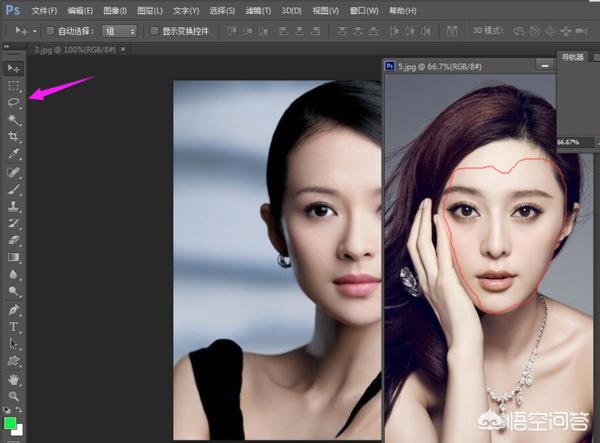Open the 滤镜(T) menu
Viewport: 600px width, 443px height.
click(x=258, y=11)
